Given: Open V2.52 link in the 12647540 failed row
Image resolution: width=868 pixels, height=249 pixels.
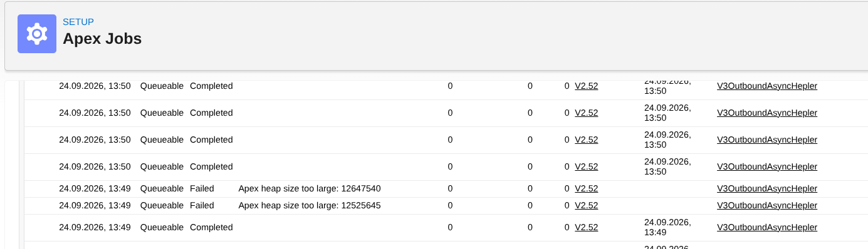Looking at the screenshot, I should pos(586,188).
